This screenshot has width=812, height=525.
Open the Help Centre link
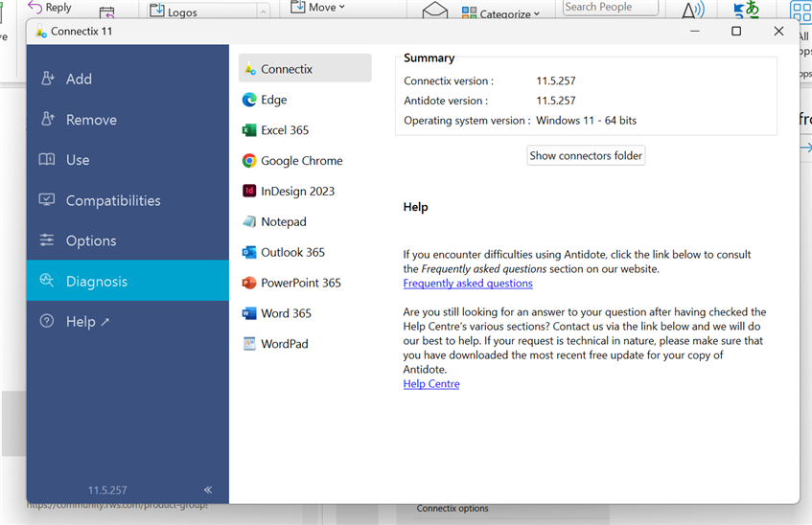click(431, 383)
